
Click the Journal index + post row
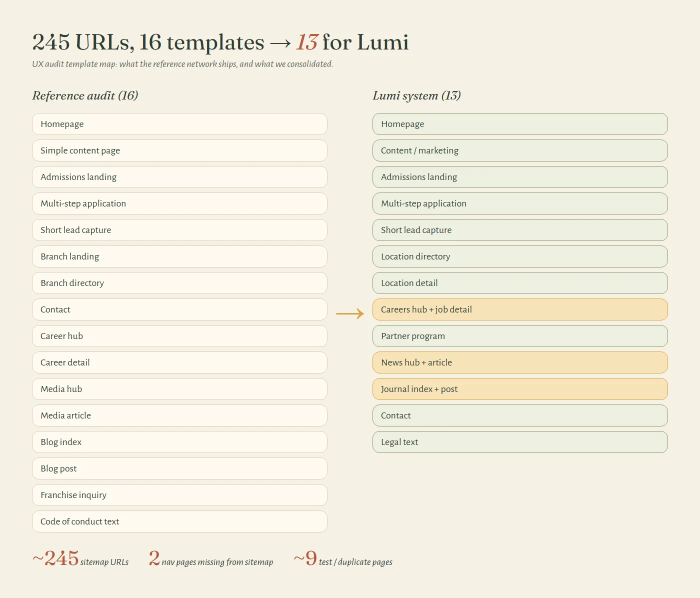pyautogui.click(x=520, y=389)
